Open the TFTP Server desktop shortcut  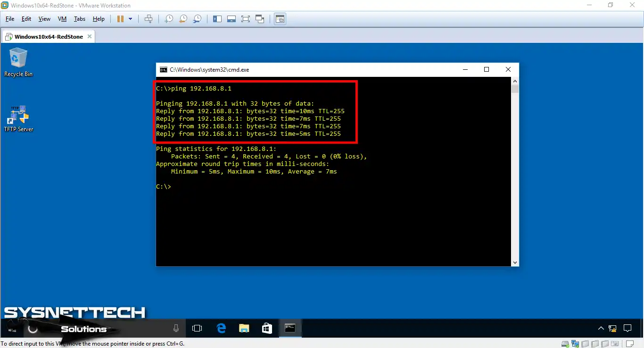[18, 116]
